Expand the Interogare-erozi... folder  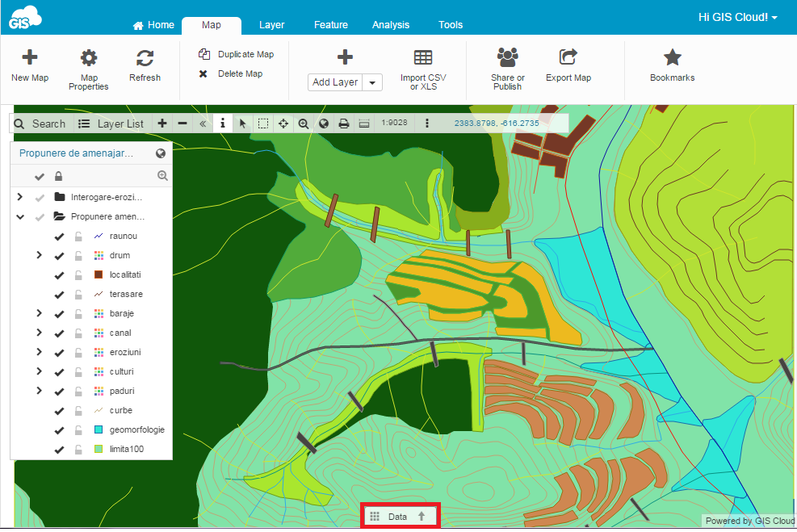click(x=20, y=197)
